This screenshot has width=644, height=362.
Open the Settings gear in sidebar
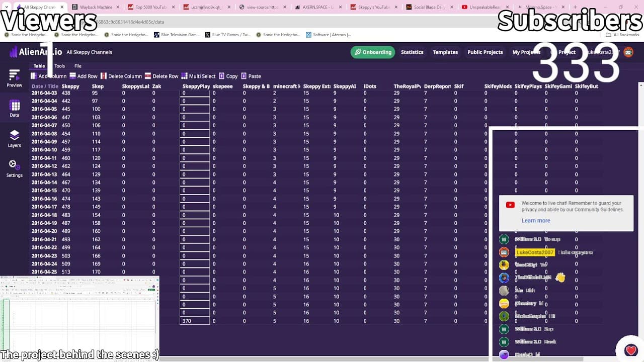(x=14, y=168)
